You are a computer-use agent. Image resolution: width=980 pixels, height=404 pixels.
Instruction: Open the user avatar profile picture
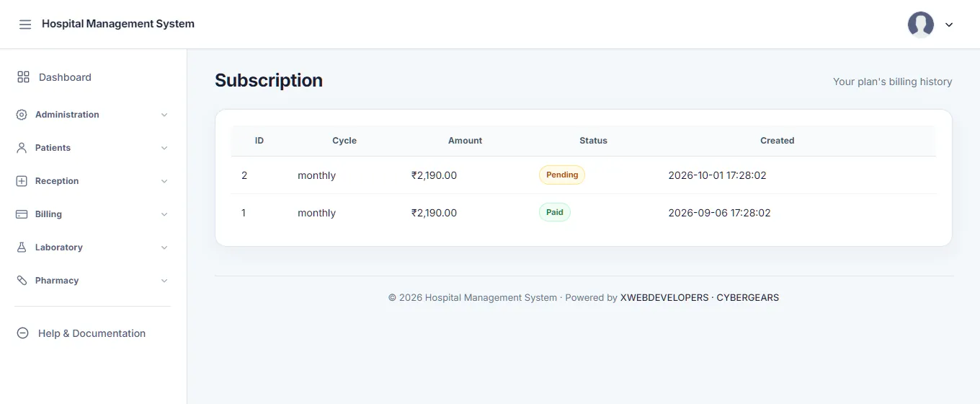coord(921,25)
